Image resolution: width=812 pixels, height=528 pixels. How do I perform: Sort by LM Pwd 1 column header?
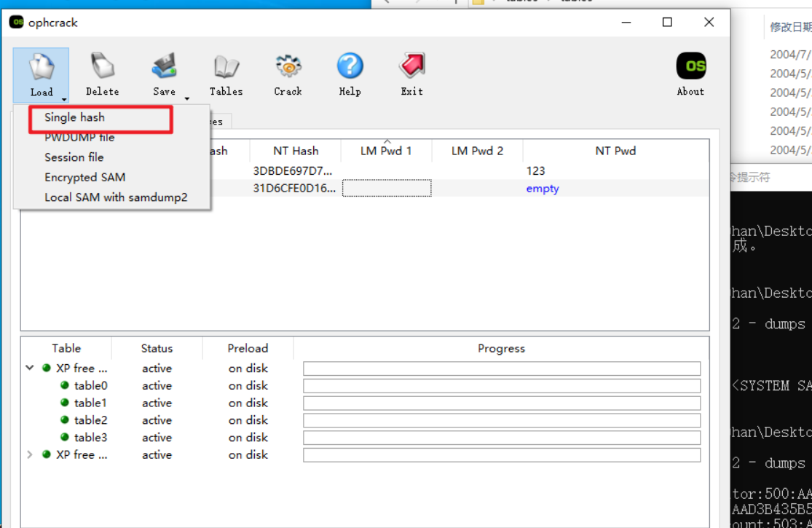tap(386, 151)
